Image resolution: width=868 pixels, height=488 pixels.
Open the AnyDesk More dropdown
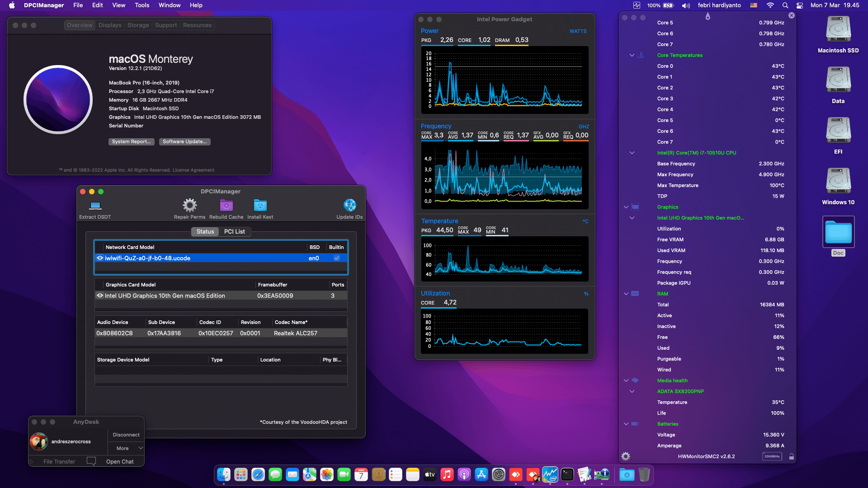click(x=126, y=448)
